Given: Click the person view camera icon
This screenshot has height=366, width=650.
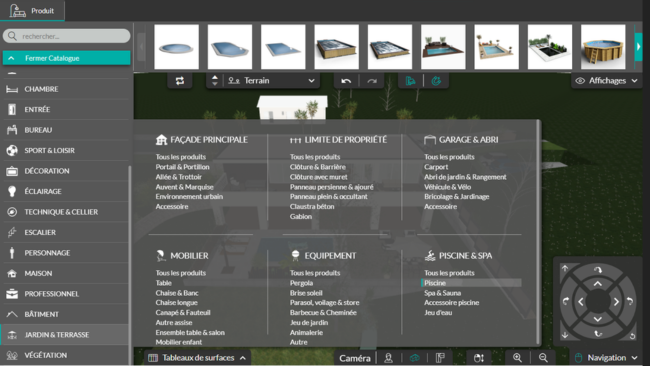Looking at the screenshot, I should pos(388,358).
